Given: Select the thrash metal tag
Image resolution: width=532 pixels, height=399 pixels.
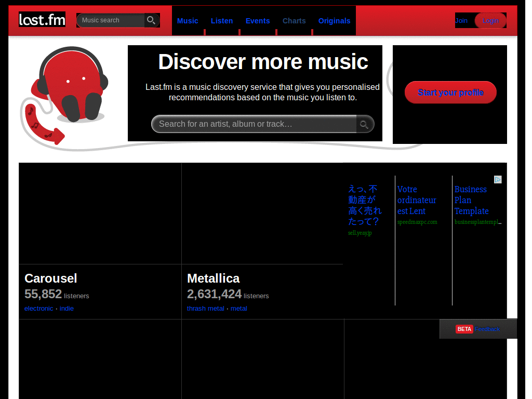Looking at the screenshot, I should pyautogui.click(x=206, y=309).
